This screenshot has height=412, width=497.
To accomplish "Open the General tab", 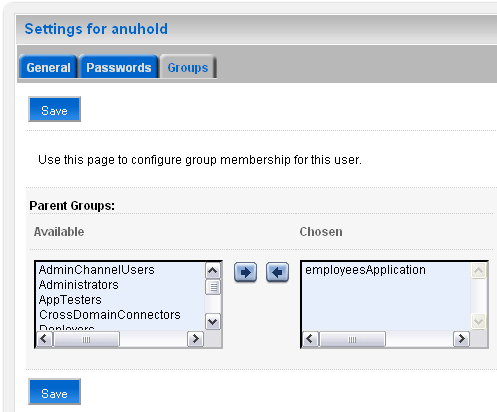I will (48, 67).
